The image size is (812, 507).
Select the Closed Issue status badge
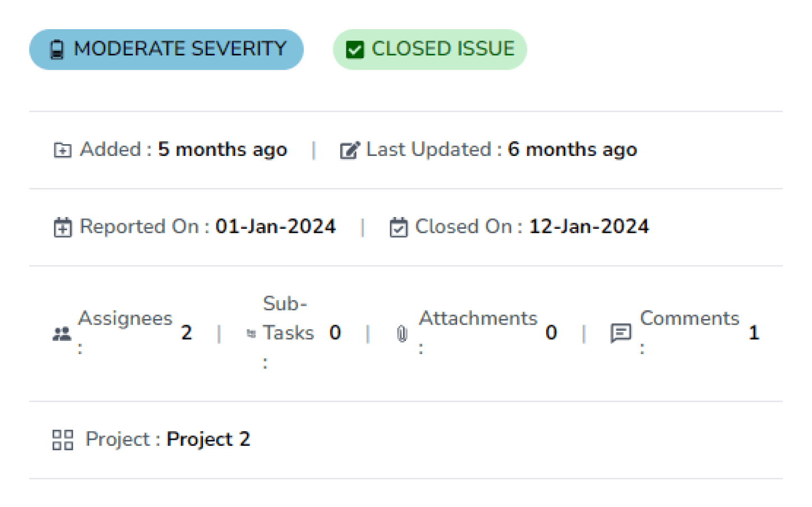click(x=442, y=49)
